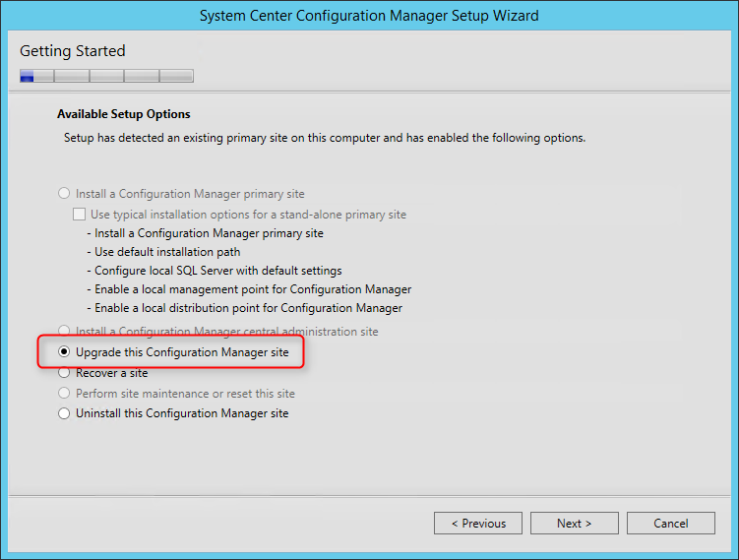
Task: Go back with the Previous button
Action: tap(478, 524)
